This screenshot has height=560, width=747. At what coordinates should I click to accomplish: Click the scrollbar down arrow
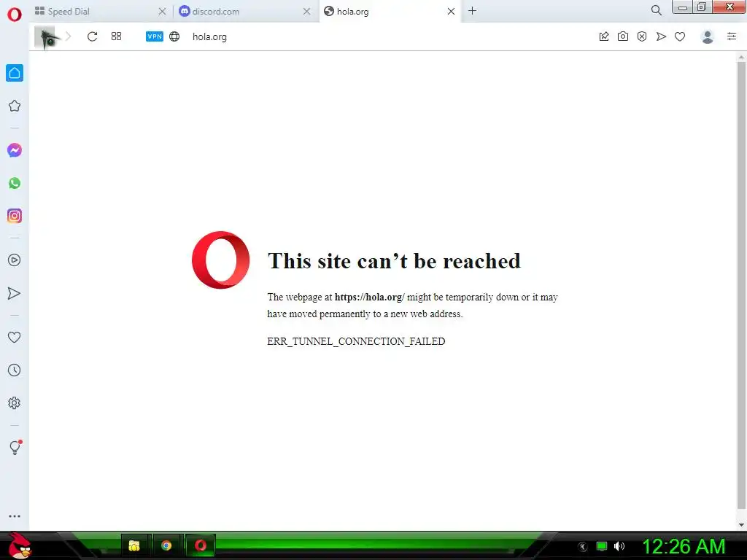tap(741, 525)
